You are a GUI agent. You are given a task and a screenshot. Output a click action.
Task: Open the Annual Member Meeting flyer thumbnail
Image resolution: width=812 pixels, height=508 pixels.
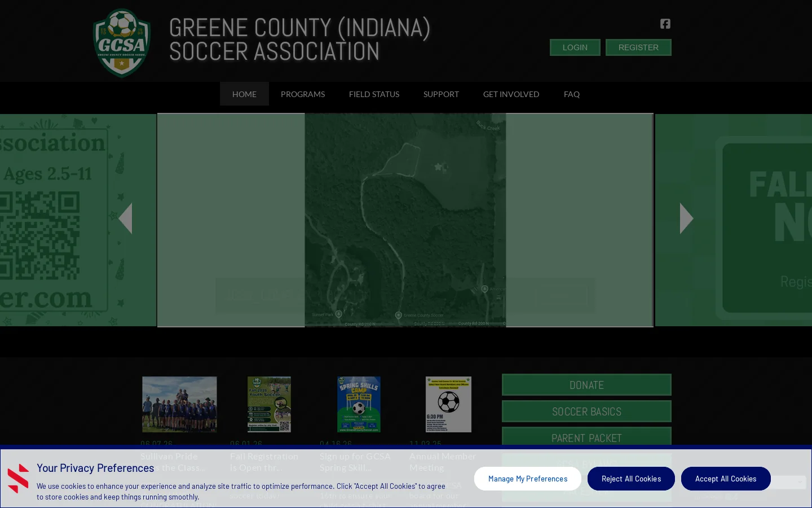(x=448, y=404)
